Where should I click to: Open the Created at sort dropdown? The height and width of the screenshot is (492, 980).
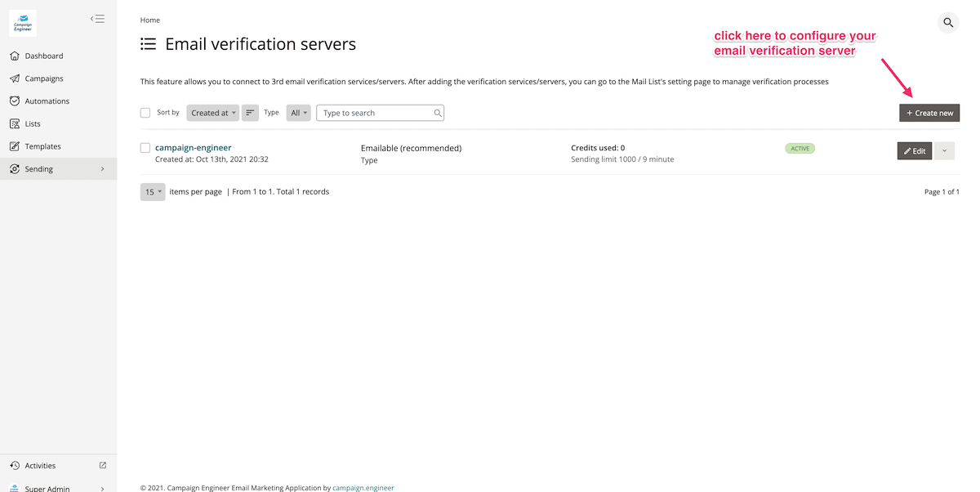tap(212, 113)
